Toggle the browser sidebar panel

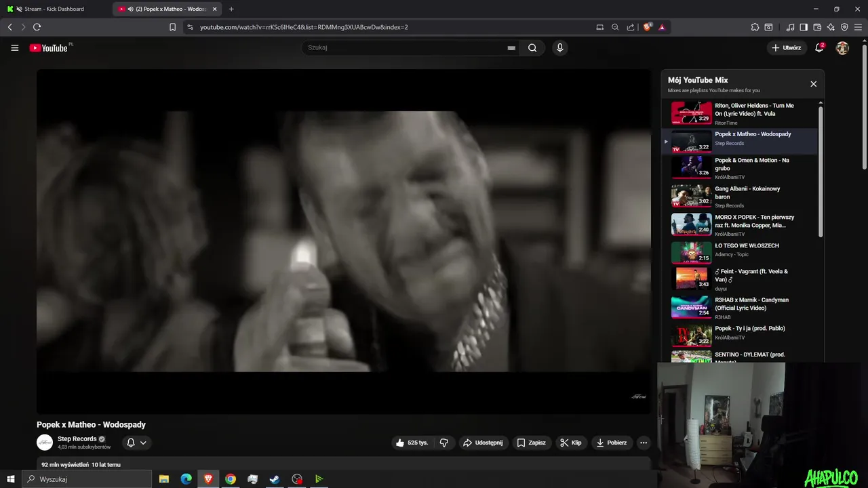click(804, 27)
